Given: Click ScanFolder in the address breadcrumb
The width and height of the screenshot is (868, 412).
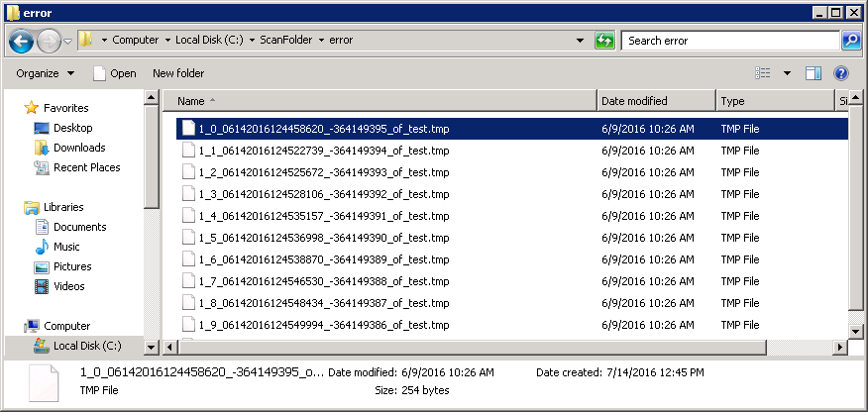Looking at the screenshot, I should pos(289,41).
